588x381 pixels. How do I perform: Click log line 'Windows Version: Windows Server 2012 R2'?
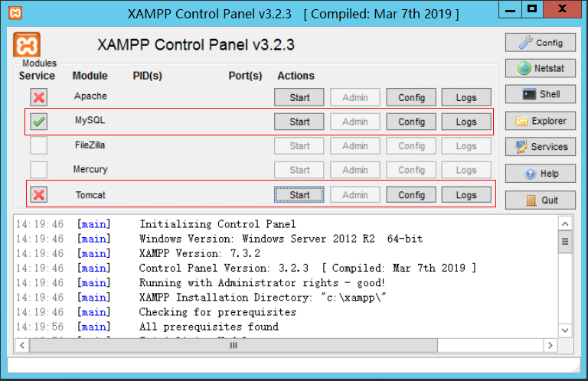click(x=257, y=239)
